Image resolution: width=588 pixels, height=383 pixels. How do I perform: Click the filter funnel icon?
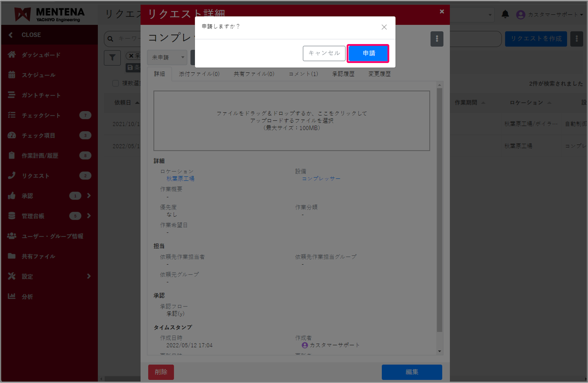112,58
